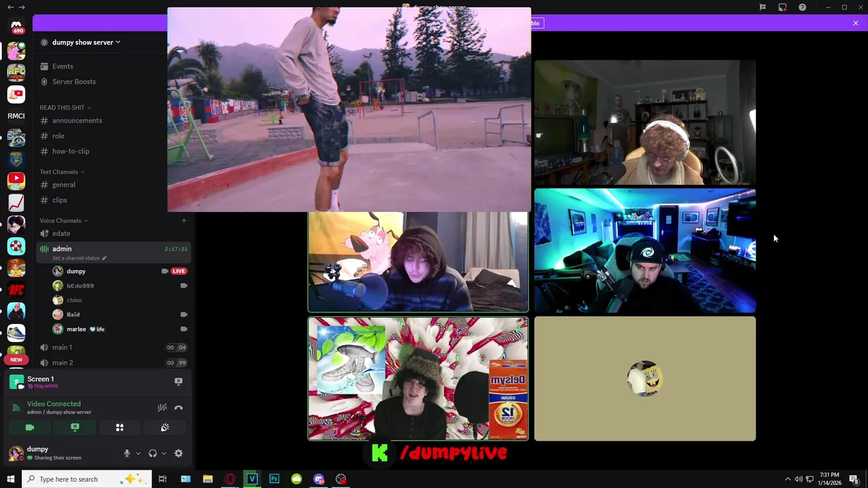Open the dumpy show server menu

tap(86, 42)
